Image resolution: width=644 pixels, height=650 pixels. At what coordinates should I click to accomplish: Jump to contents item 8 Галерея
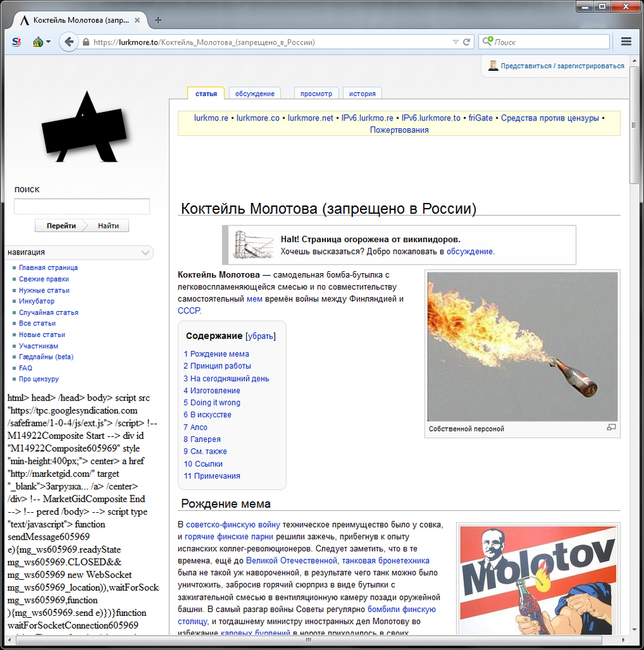(202, 439)
